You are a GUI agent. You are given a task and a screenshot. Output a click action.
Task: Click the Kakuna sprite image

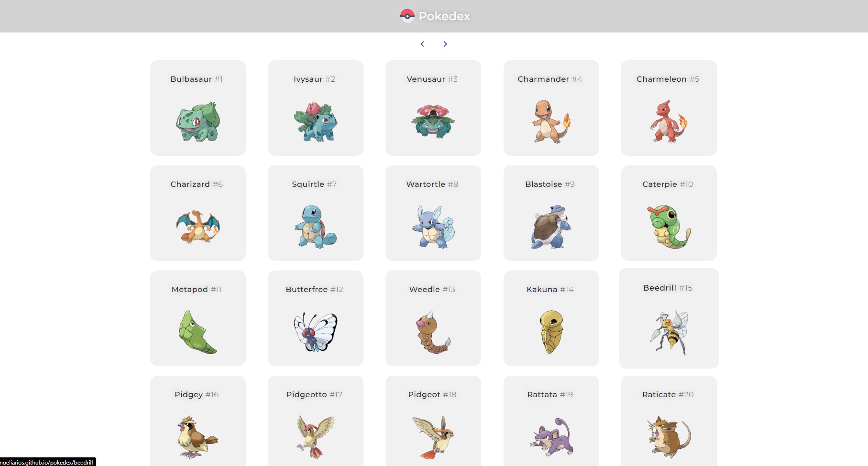pos(550,332)
